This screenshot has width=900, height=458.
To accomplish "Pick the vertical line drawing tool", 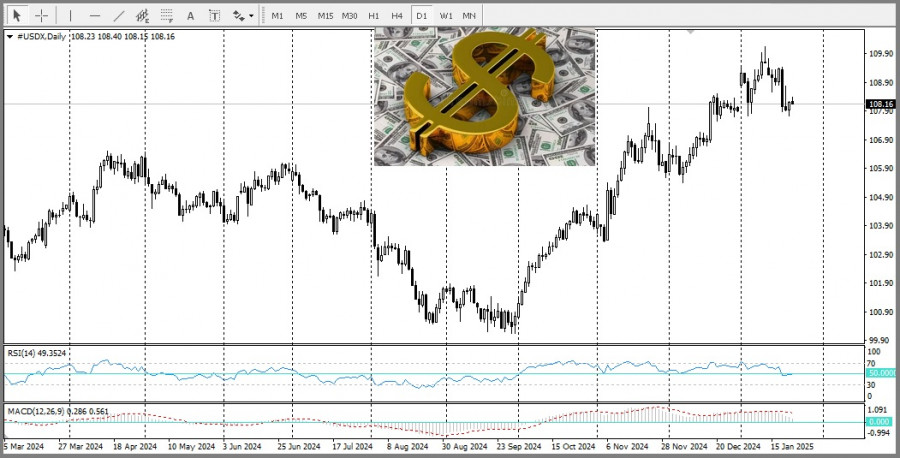I will click(x=71, y=16).
